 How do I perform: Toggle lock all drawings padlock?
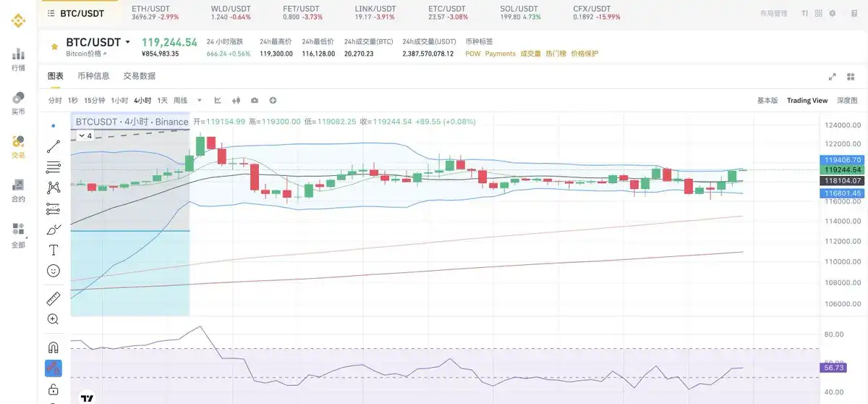pos(54,390)
